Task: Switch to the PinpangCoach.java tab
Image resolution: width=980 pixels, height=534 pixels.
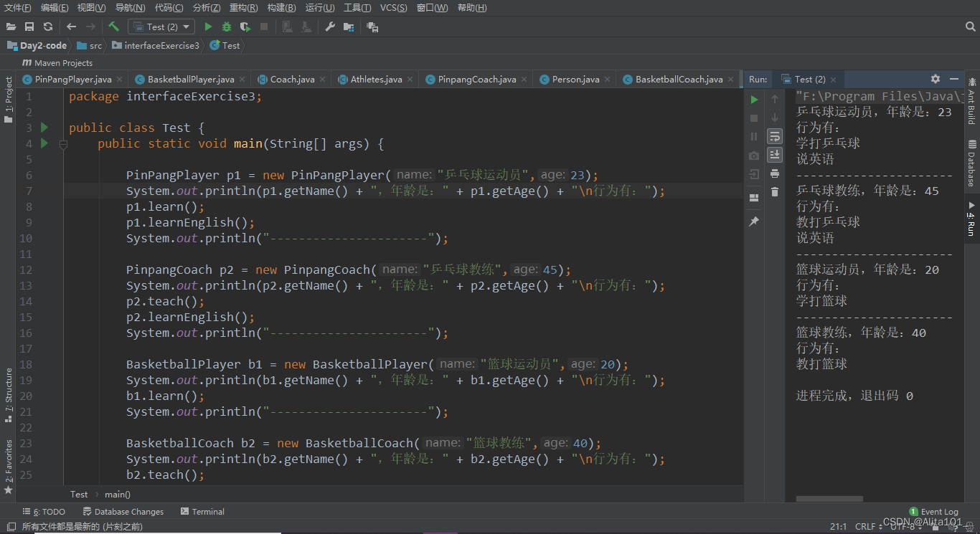Action: pyautogui.click(x=477, y=80)
